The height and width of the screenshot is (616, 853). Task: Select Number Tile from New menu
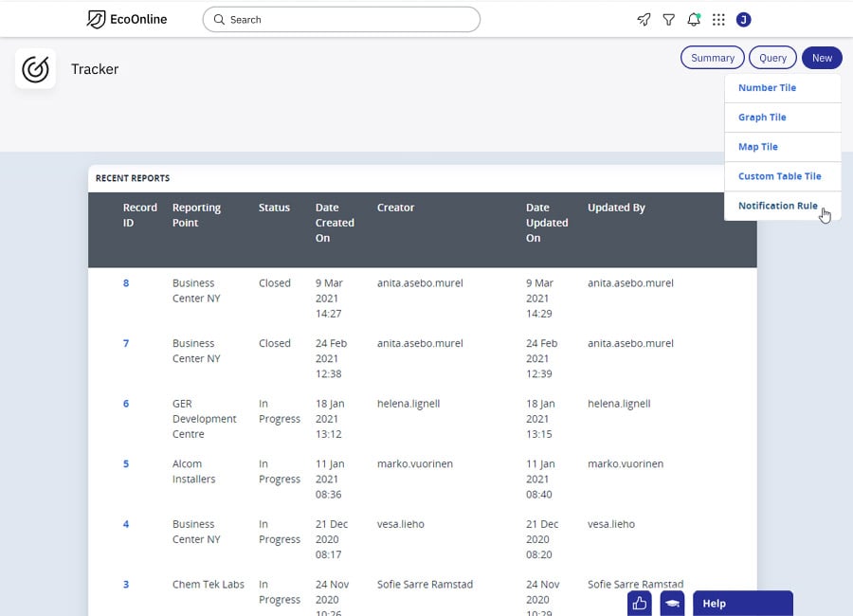[767, 88]
